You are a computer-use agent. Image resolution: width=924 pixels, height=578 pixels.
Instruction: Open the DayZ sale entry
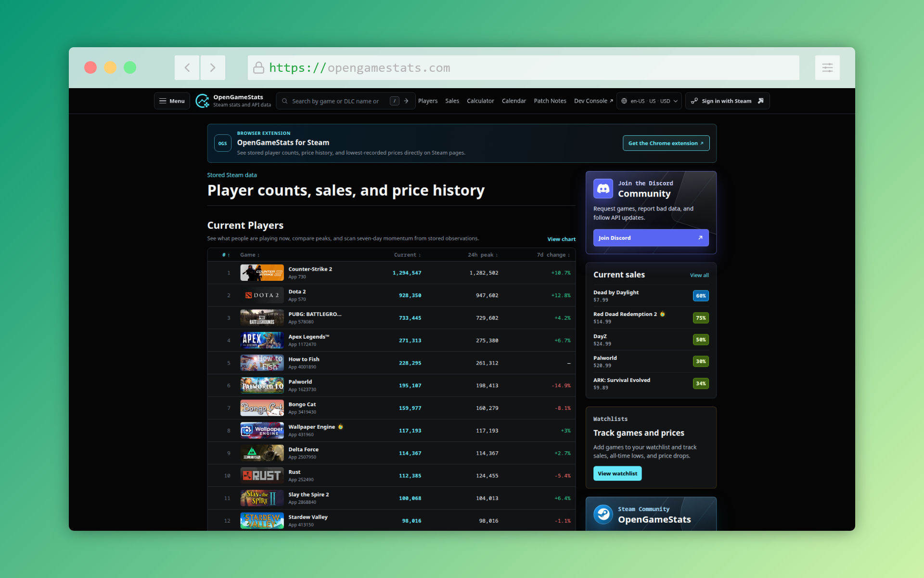click(x=651, y=340)
